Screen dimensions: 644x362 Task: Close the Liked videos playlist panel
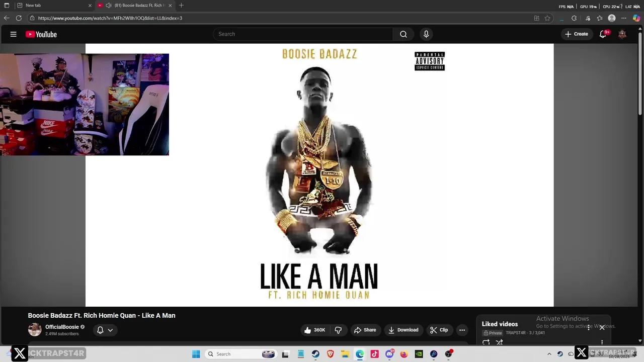(602, 327)
